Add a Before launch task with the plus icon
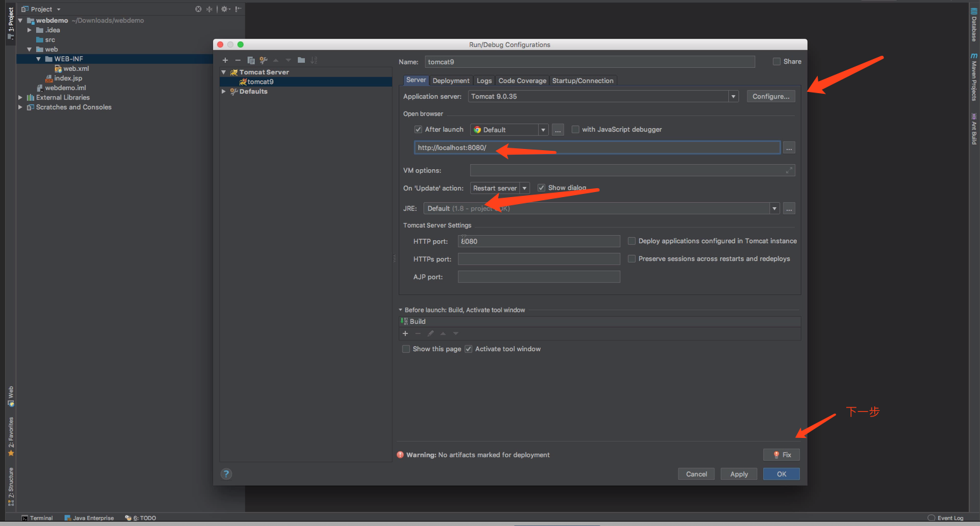Viewport: 980px width, 526px height. pyautogui.click(x=406, y=333)
